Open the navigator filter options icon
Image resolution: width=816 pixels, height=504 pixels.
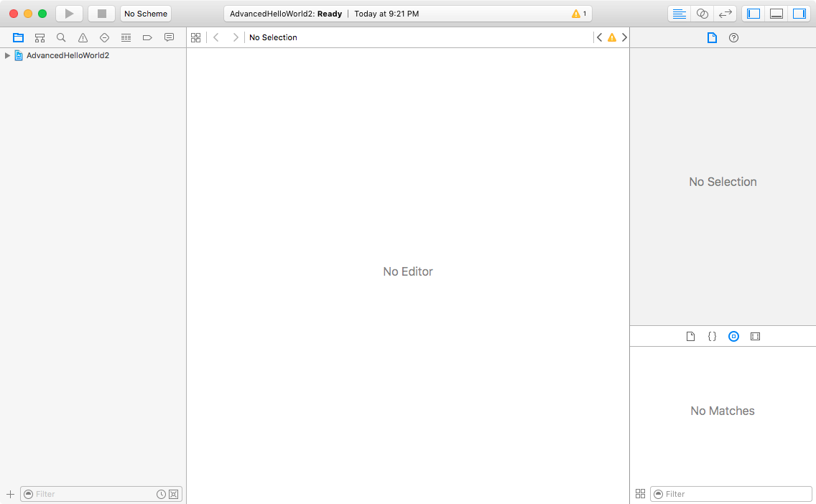29,494
